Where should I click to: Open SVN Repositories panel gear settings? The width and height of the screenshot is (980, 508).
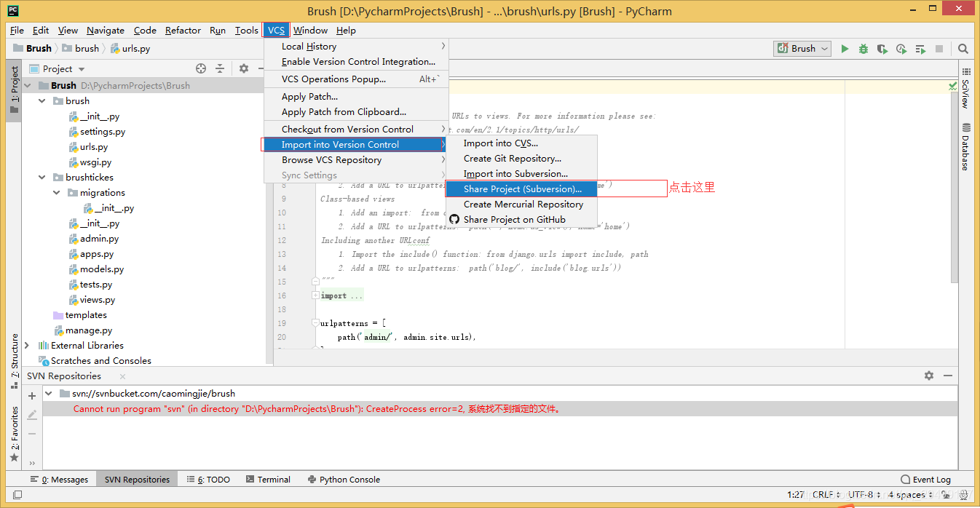click(929, 376)
